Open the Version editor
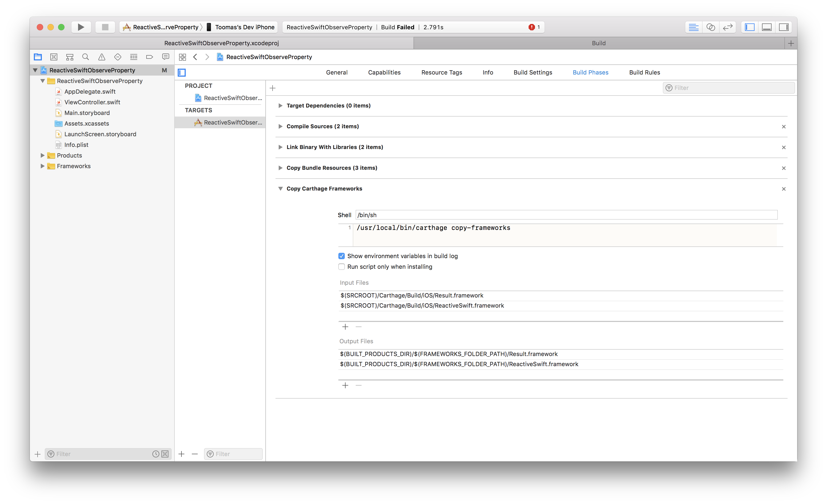The height and width of the screenshot is (504, 827). coord(728,27)
